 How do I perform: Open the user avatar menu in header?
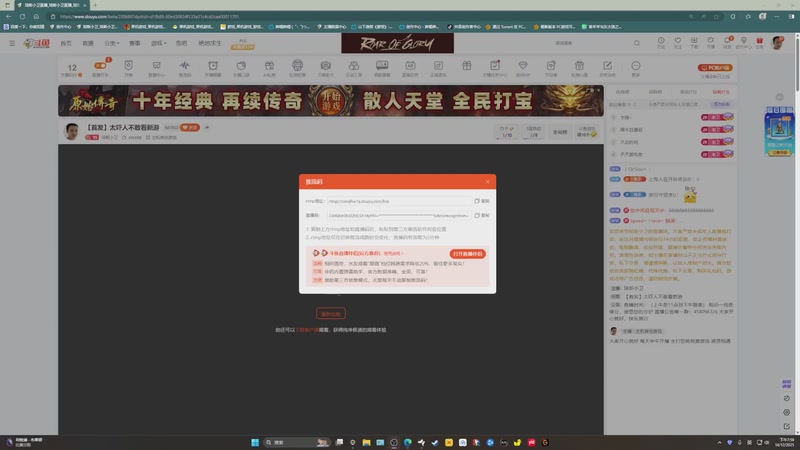click(x=778, y=43)
